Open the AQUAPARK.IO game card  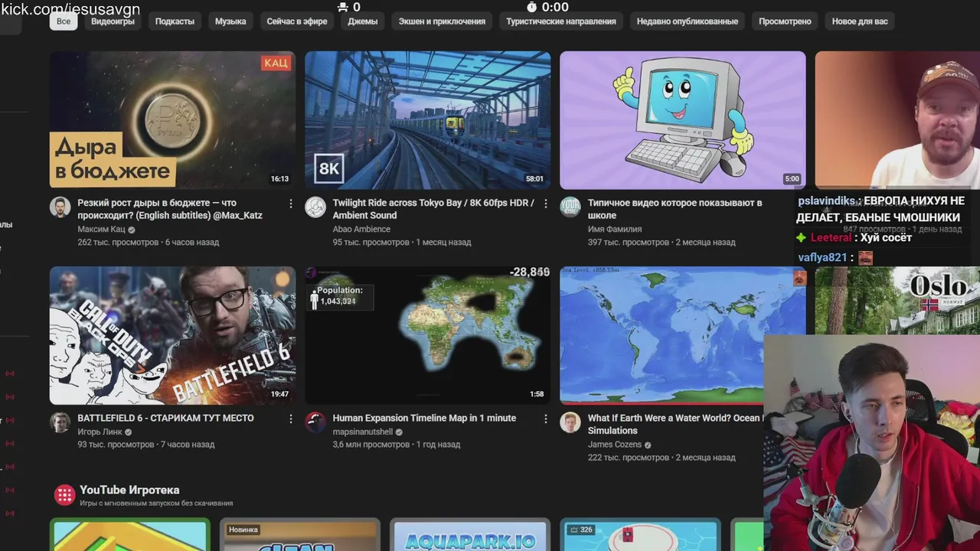[470, 535]
